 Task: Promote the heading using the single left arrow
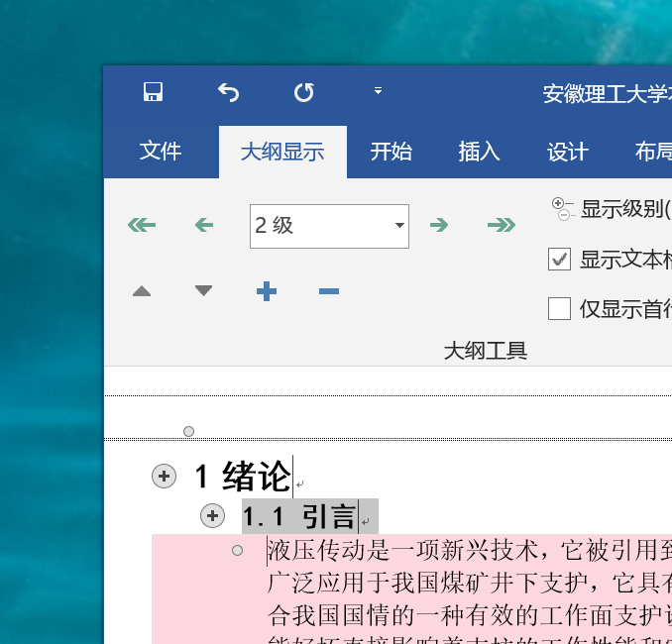pos(204,226)
